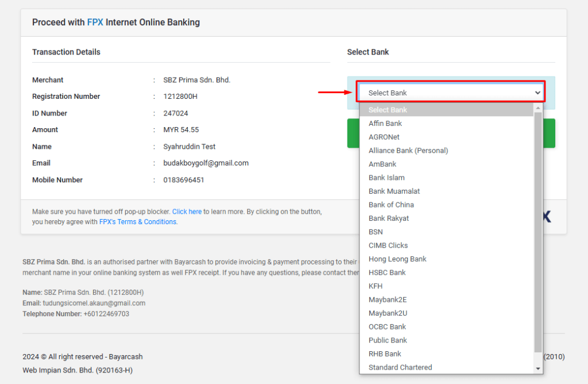Choose Bank Islam option
The image size is (588, 384).
[446, 178]
